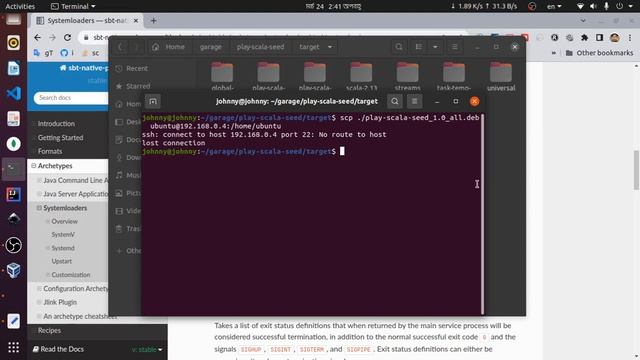Launch LibreOffice Writer from the dock

[x=13, y=68]
